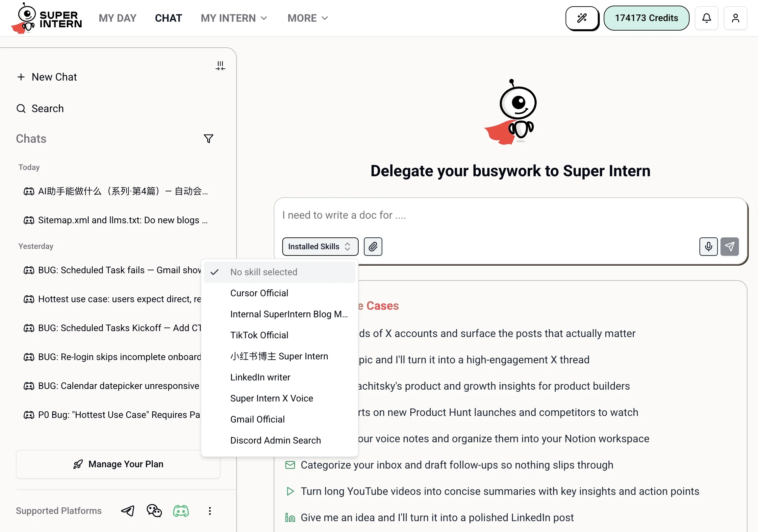The image size is (758, 532).
Task: Start a New Chat
Action: pos(47,77)
